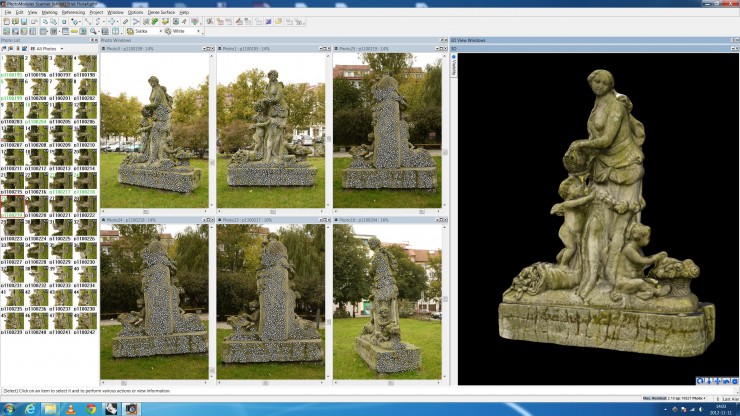Open the All Photos filter dropdown
Screen dimensions: 740x416
[60, 48]
